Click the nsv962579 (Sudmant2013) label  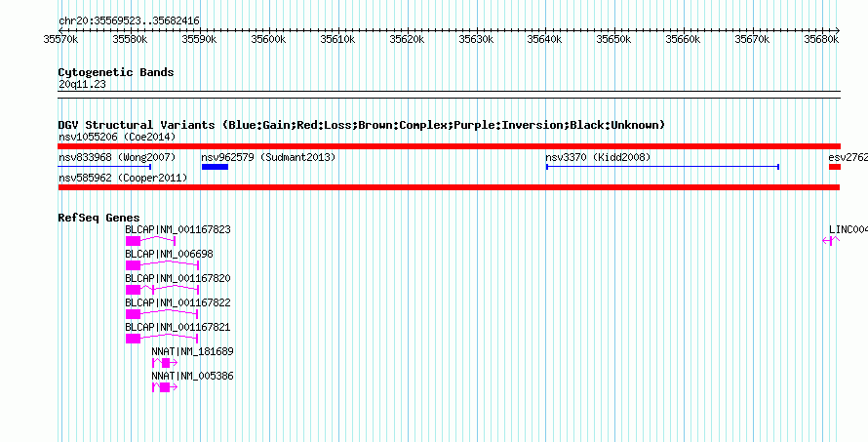click(x=268, y=157)
